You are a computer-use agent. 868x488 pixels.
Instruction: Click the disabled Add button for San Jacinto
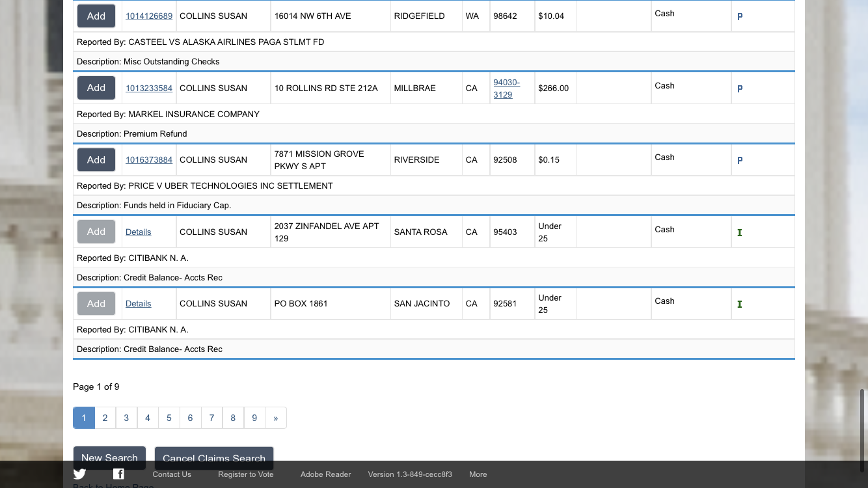point(96,303)
